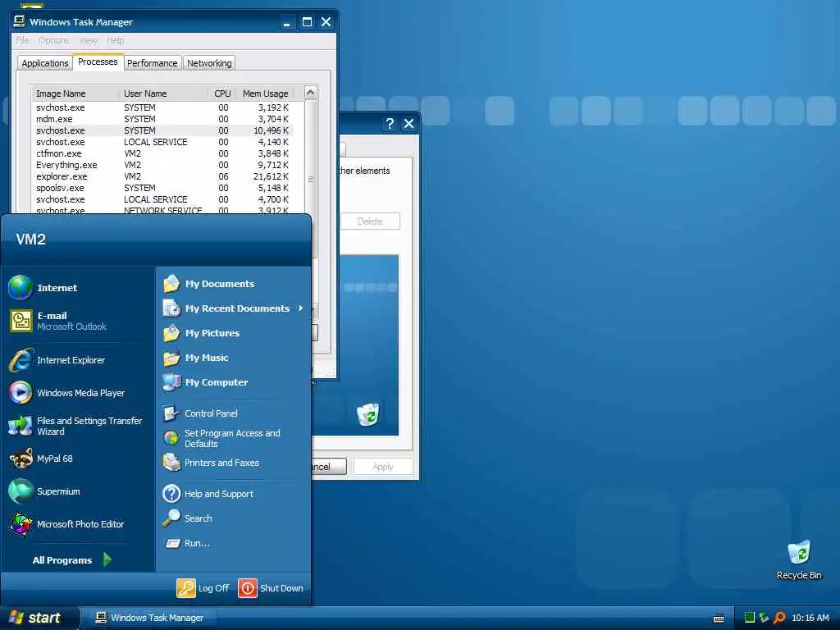Open View menu in Task Manager

click(x=88, y=40)
